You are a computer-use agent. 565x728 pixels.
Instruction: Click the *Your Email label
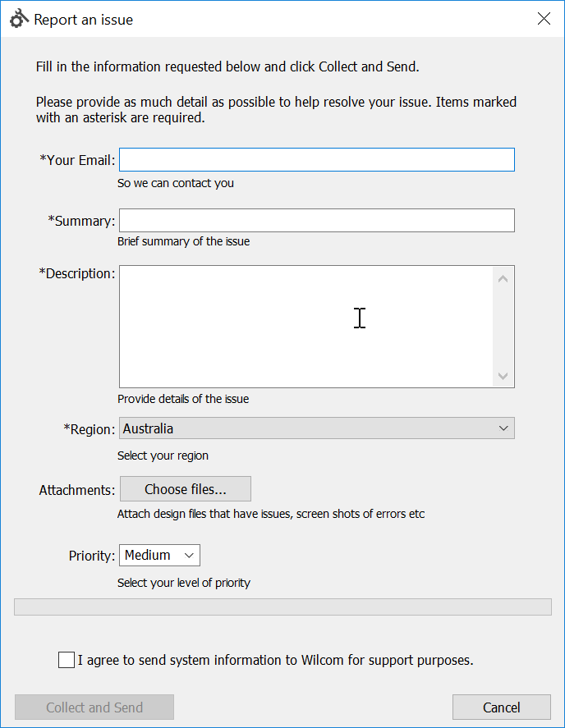[77, 160]
